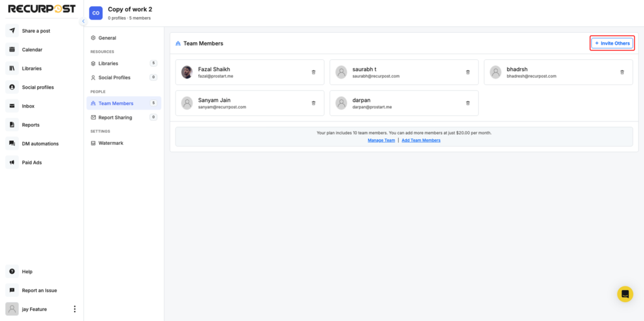Image resolution: width=644 pixels, height=321 pixels.
Task: Follow the Manage Team link
Action: pos(381,140)
